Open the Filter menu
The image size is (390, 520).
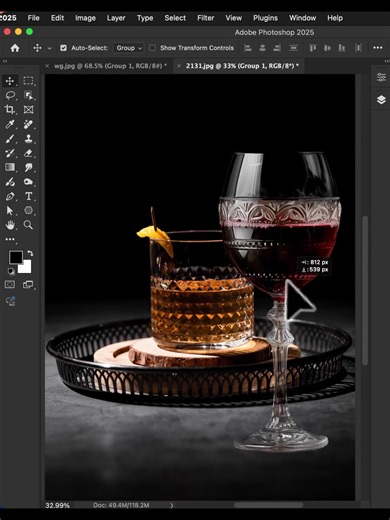(206, 18)
